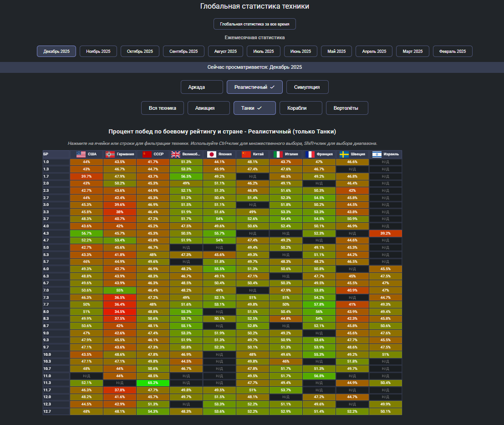The width and height of the screenshot is (504, 425).
Task: Switch to Июль 2025 statistics
Action: [x=264, y=51]
